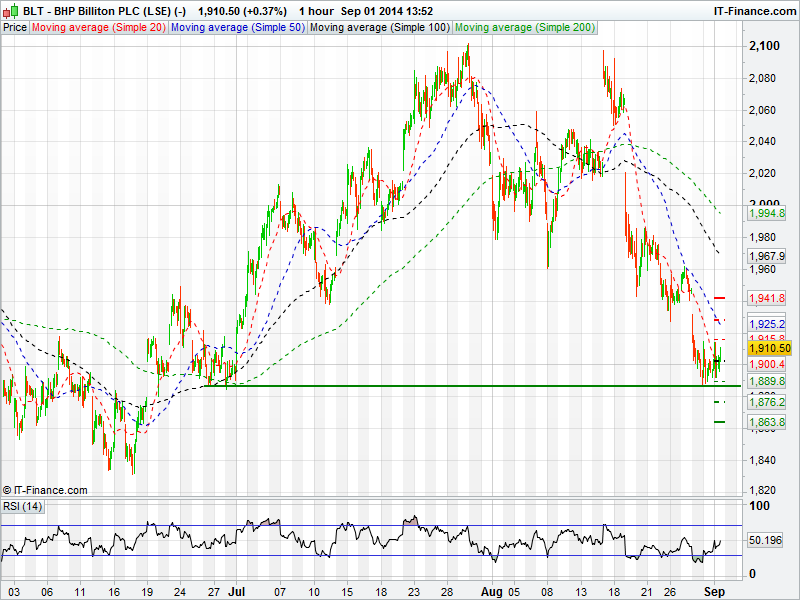Click the green 1,889.8 price label
Image resolution: width=800 pixels, height=600 pixels.
coord(767,381)
